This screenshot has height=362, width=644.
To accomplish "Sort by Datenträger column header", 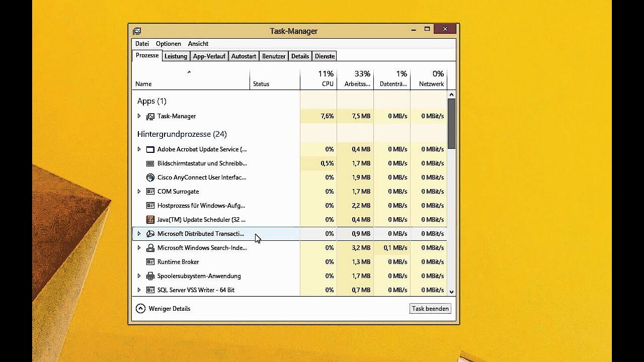I will coord(392,79).
